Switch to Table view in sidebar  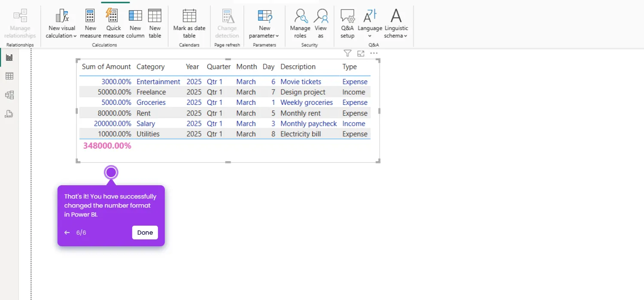(9, 76)
